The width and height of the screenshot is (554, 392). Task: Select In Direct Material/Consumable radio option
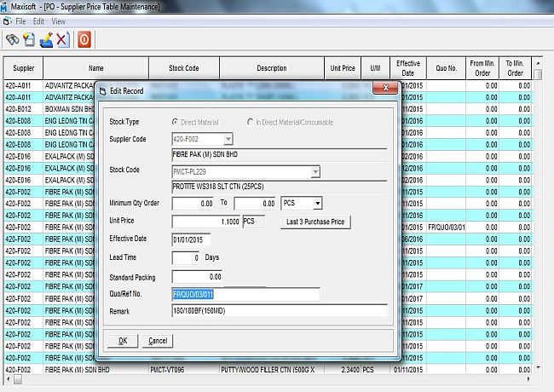pos(251,123)
